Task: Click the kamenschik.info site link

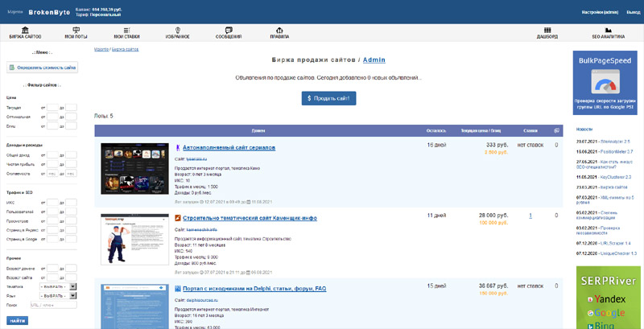Action: coord(202,230)
